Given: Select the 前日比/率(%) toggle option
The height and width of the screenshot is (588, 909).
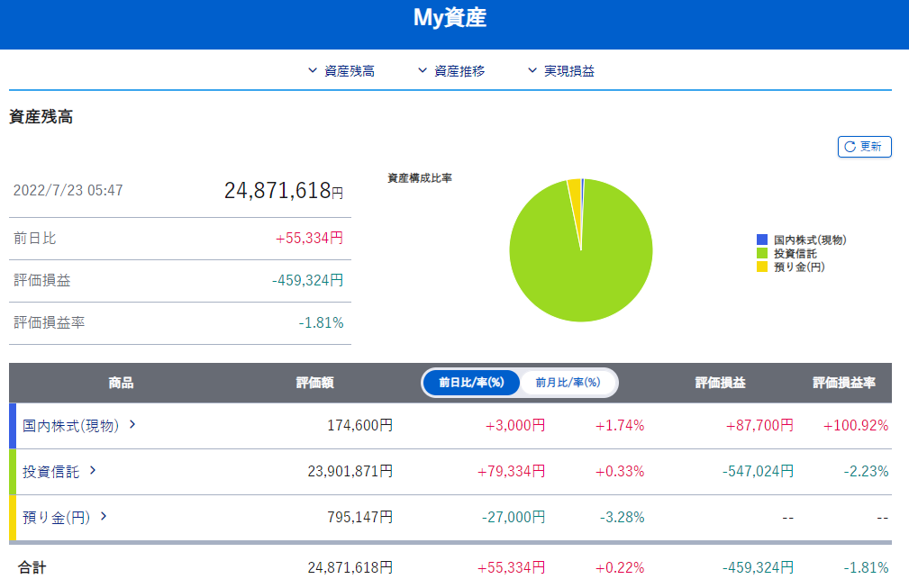Looking at the screenshot, I should 471,383.
